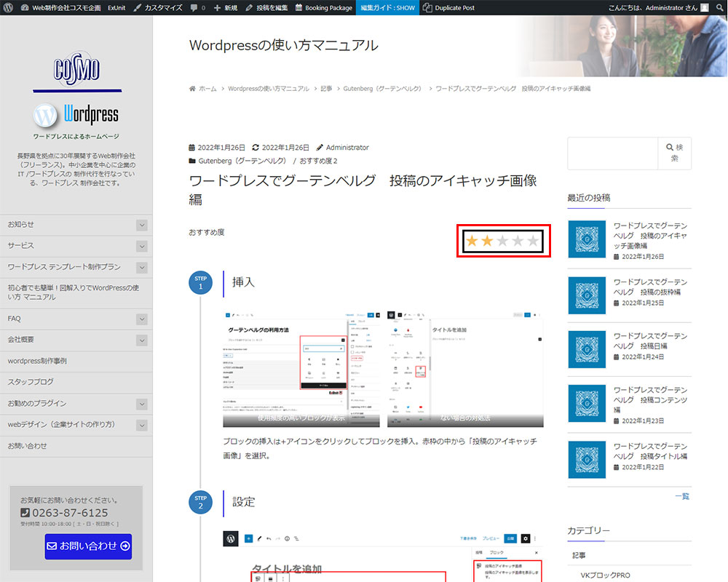Click the home icon in breadcrumb
This screenshot has height=582, width=728.
[x=192, y=88]
